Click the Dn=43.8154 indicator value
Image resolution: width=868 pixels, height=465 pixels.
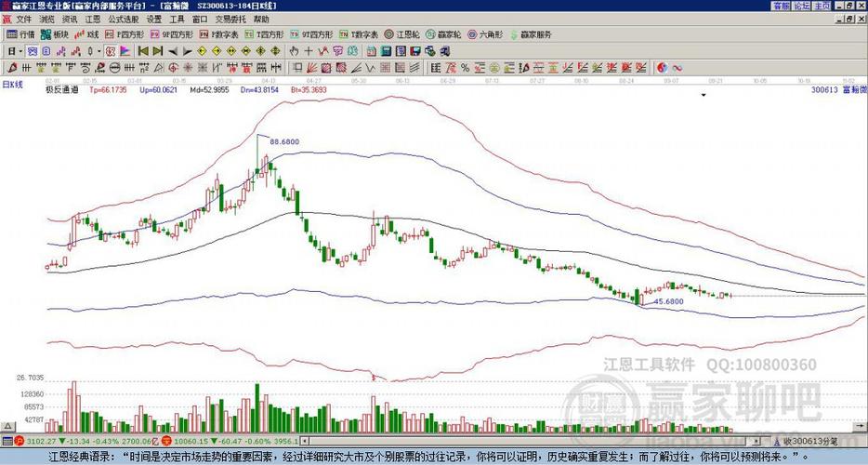tap(259, 89)
